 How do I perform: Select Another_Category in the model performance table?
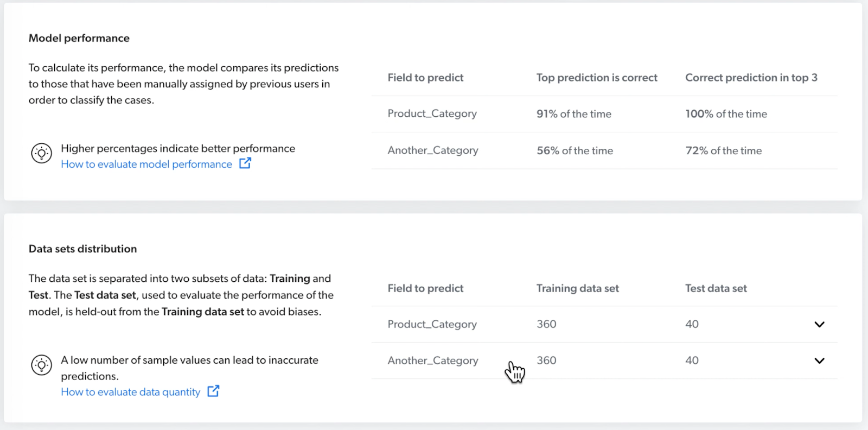point(433,150)
